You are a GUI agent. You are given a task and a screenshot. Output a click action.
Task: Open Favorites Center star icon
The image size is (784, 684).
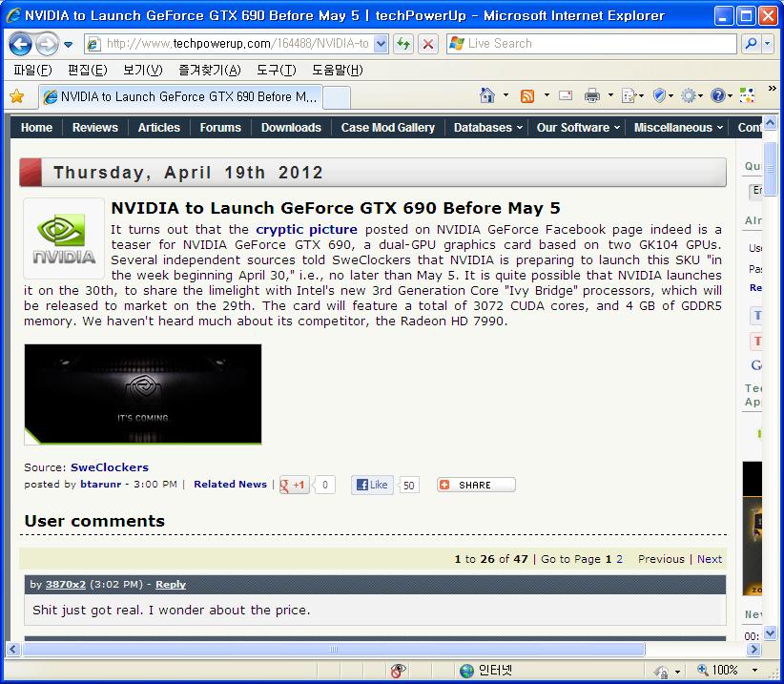[16, 96]
